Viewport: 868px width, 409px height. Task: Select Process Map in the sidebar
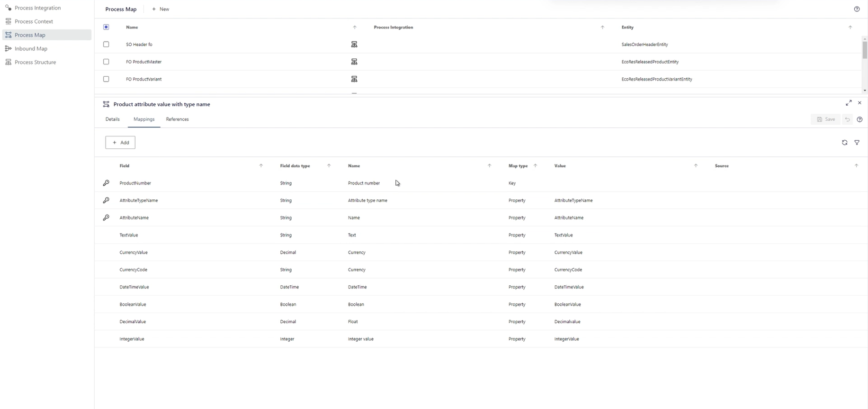47,35
